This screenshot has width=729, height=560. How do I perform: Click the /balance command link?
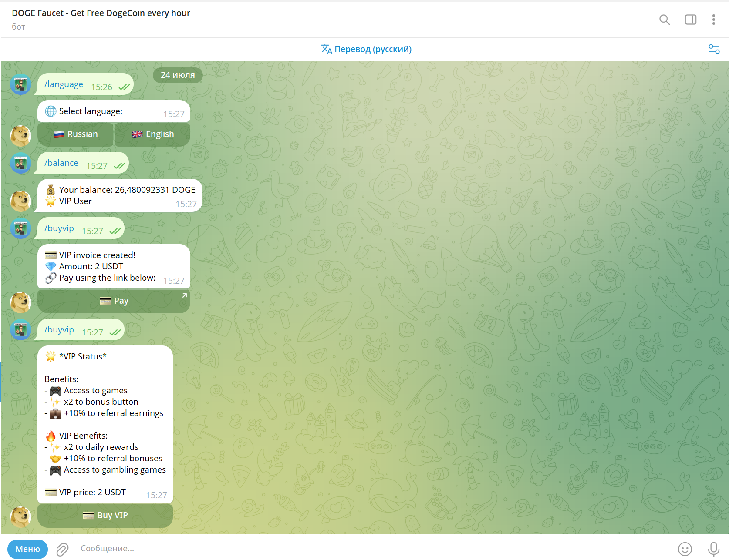[61, 163]
